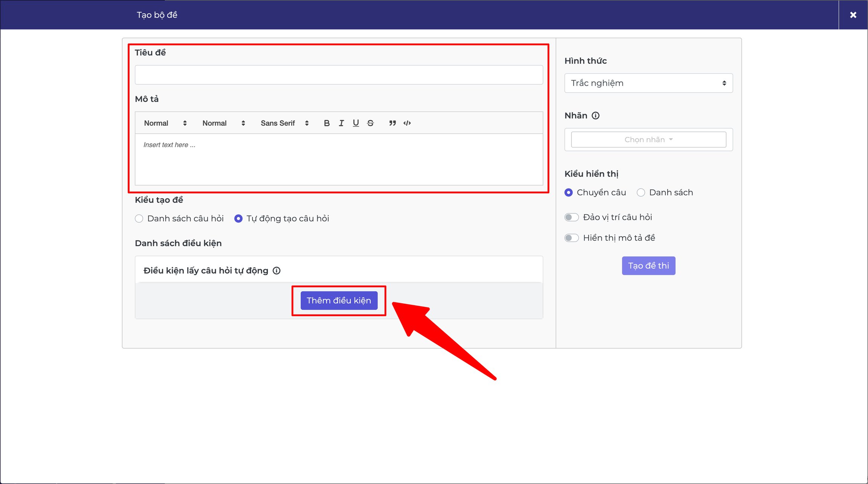Viewport: 868px width, 484px height.
Task: Insert code block with the code icon
Action: tap(407, 123)
